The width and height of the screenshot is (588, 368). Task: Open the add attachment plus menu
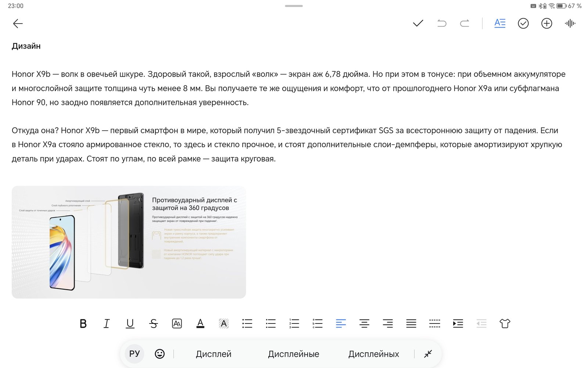(547, 24)
